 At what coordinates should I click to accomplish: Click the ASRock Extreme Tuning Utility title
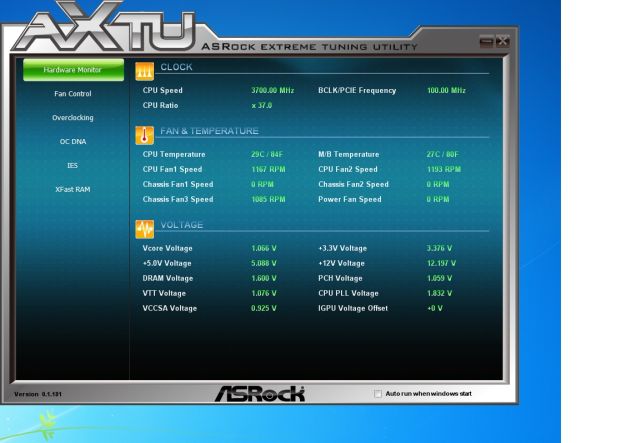pyautogui.click(x=309, y=47)
